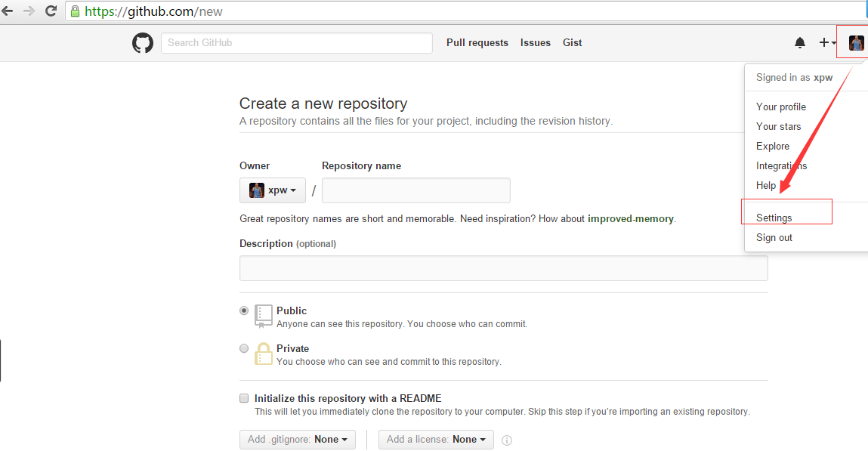Select the Public radio button

(x=244, y=310)
